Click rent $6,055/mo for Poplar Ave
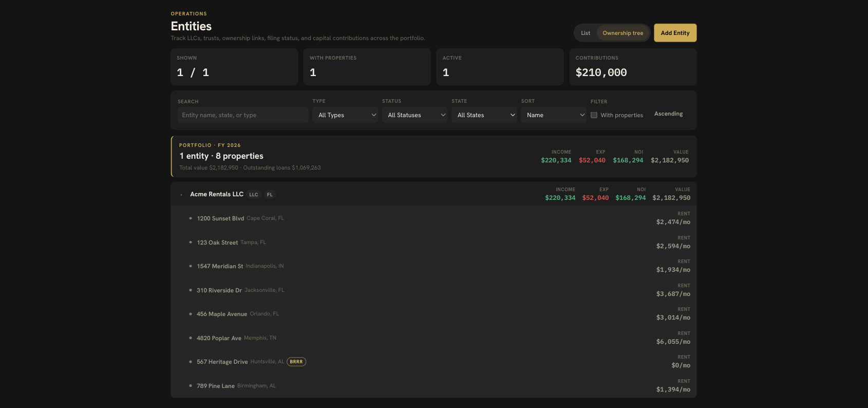 coord(673,342)
